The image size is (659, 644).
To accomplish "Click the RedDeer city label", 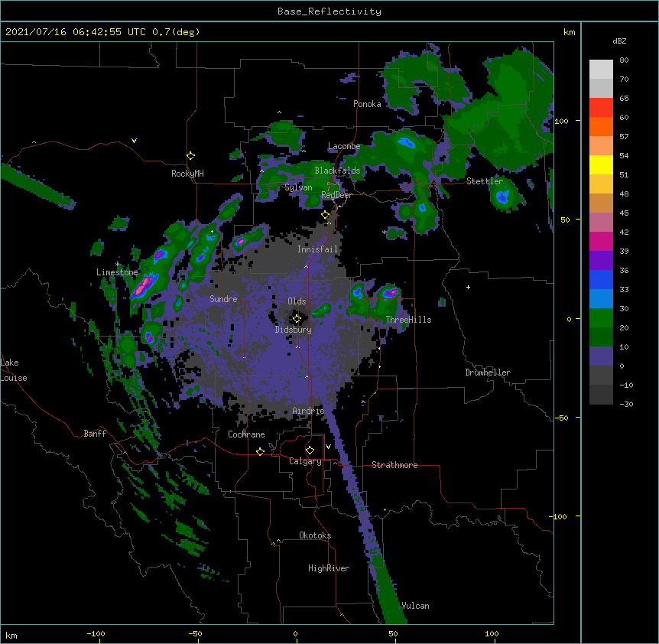I will (336, 195).
